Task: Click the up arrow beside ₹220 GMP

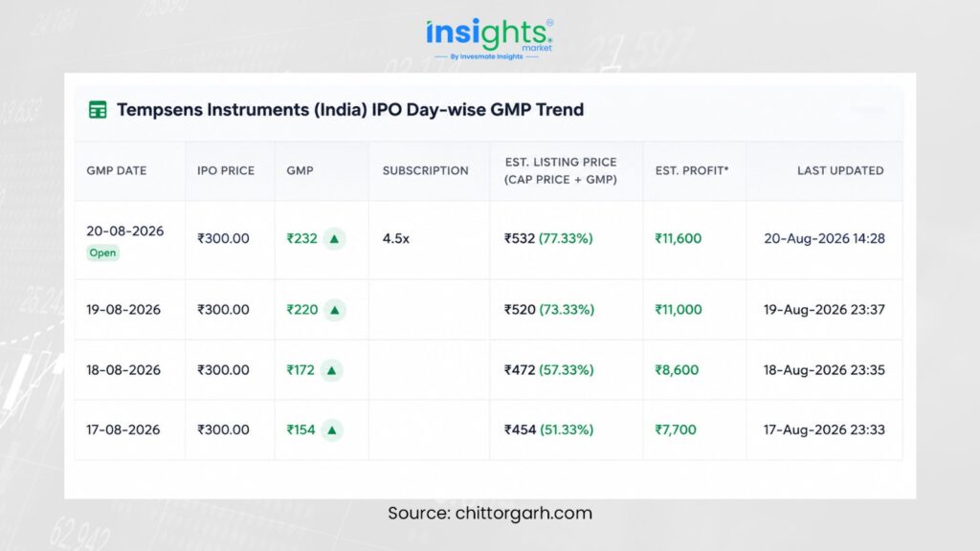Action: coord(334,310)
